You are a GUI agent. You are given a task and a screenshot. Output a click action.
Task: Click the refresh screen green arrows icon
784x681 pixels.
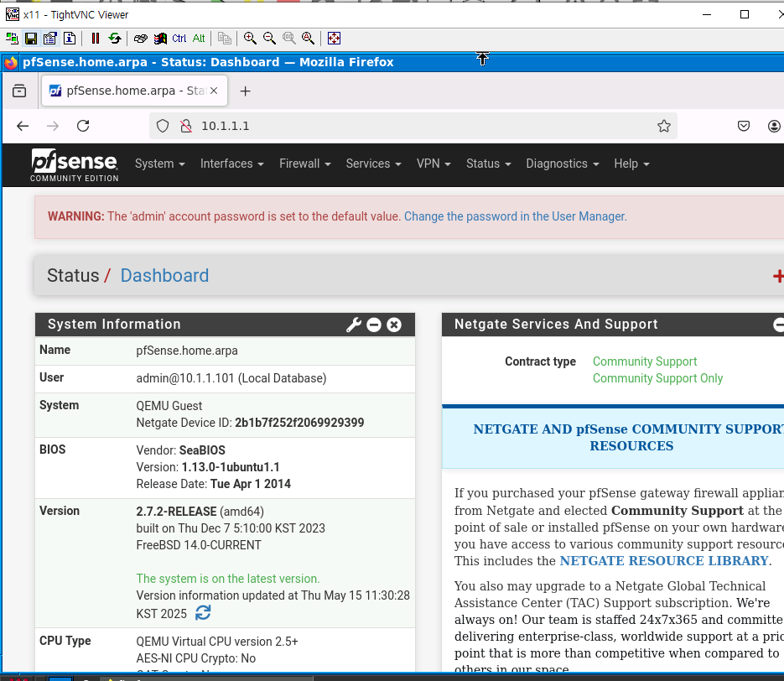(x=115, y=38)
